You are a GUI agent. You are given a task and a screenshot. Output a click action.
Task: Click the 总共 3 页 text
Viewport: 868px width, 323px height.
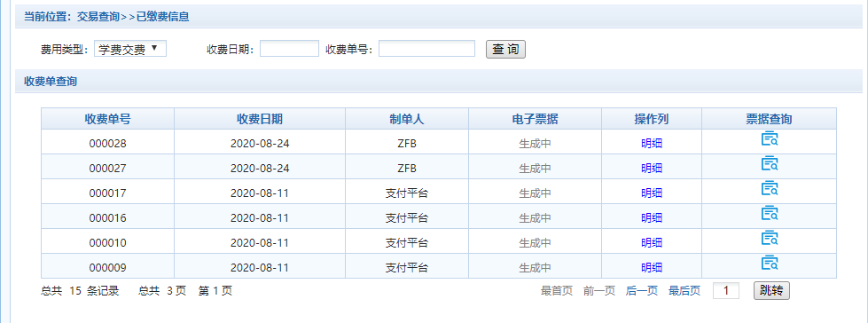pyautogui.click(x=162, y=291)
